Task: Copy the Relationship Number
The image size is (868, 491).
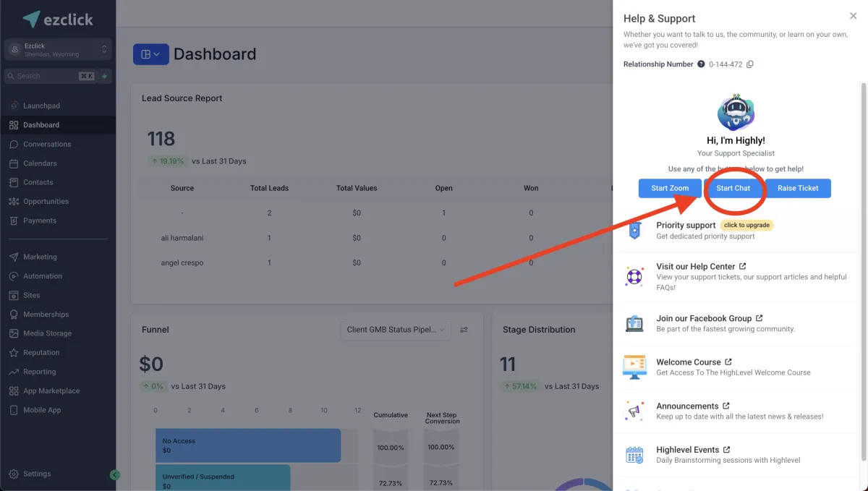Action: [x=750, y=64]
